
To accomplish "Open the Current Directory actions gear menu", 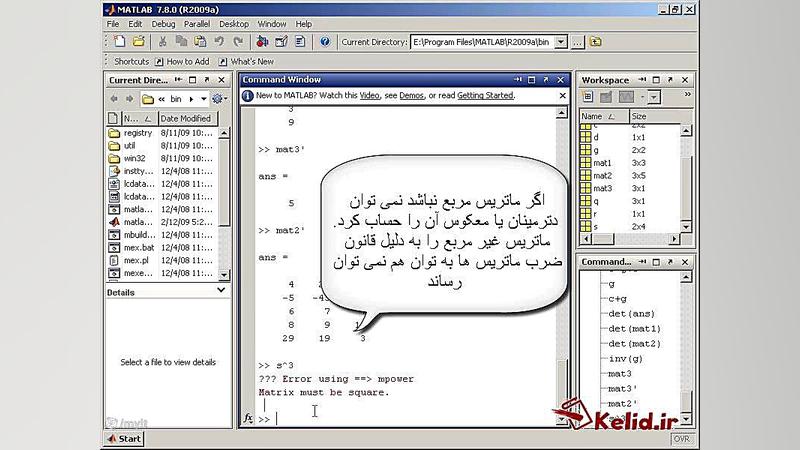I will (x=219, y=99).
